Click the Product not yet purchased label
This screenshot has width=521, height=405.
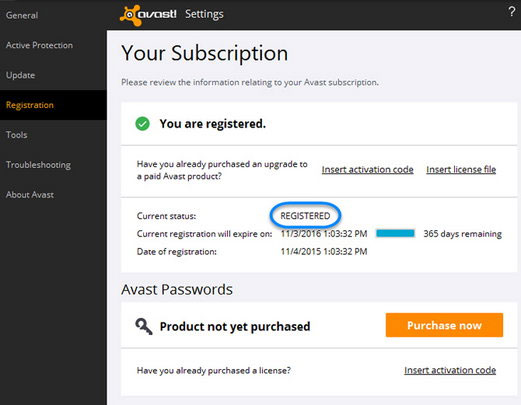[235, 326]
